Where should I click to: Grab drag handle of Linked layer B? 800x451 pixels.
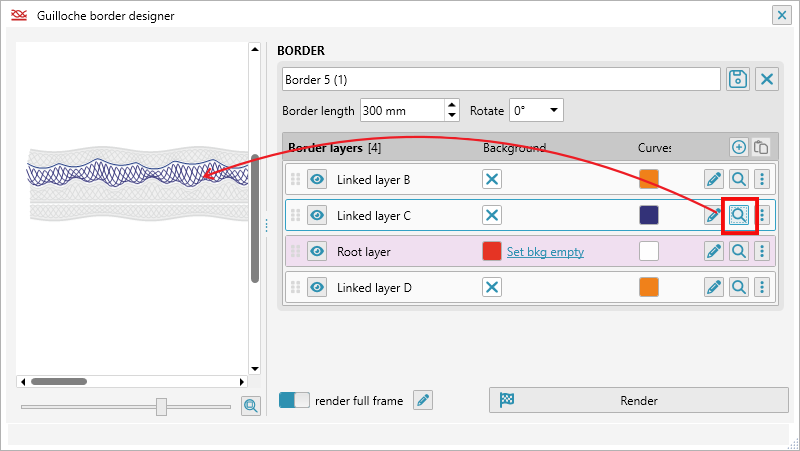[x=295, y=179]
